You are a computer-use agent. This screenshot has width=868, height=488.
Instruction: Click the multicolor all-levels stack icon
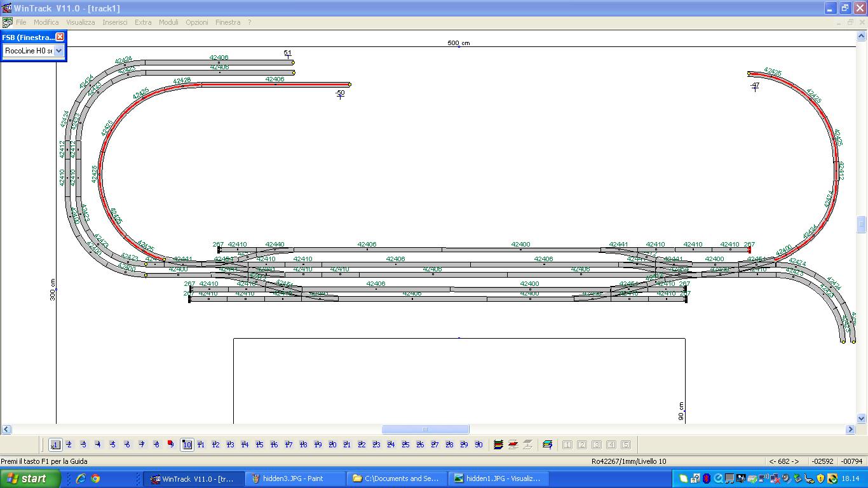point(499,445)
